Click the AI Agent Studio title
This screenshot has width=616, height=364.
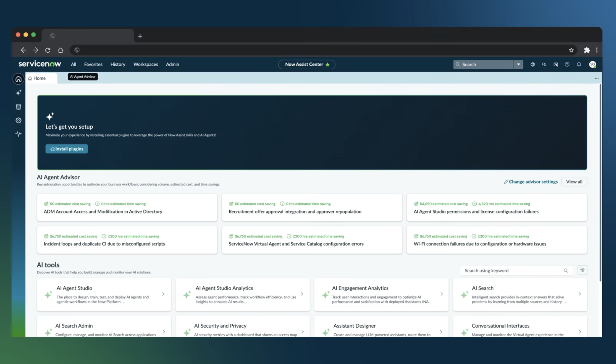coord(74,288)
